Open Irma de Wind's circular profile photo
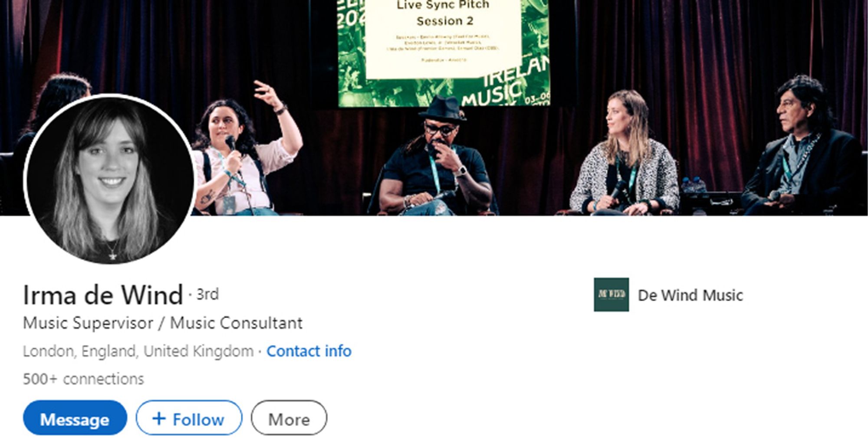Screen dimensions: 868x446 coord(110,179)
